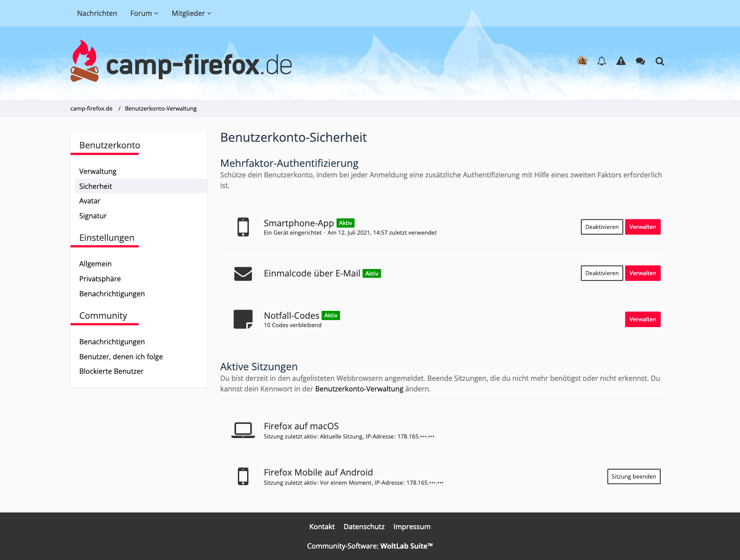The height and width of the screenshot is (560, 740).
Task: Select Avatar in the sidebar
Action: 90,201
